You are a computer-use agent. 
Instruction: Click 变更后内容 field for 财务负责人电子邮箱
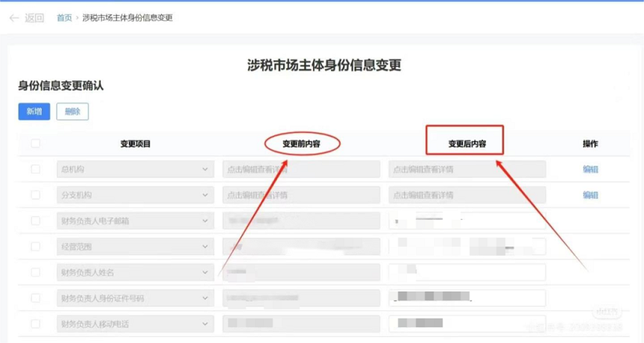[x=467, y=221]
